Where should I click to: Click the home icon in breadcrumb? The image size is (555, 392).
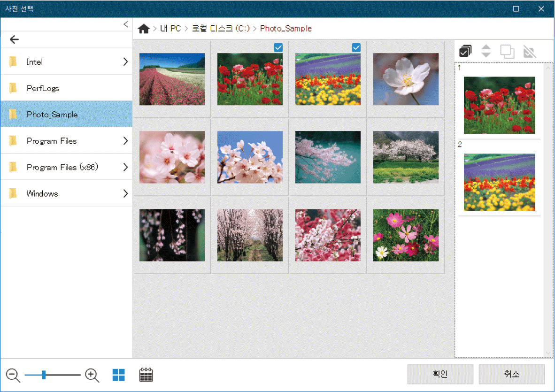[144, 29]
